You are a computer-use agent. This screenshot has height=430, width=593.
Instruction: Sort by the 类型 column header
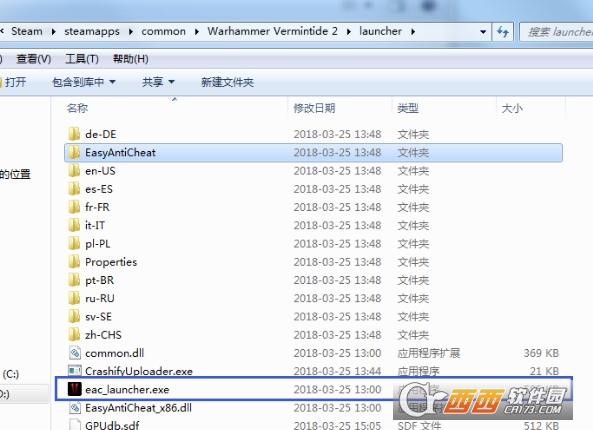click(x=408, y=109)
